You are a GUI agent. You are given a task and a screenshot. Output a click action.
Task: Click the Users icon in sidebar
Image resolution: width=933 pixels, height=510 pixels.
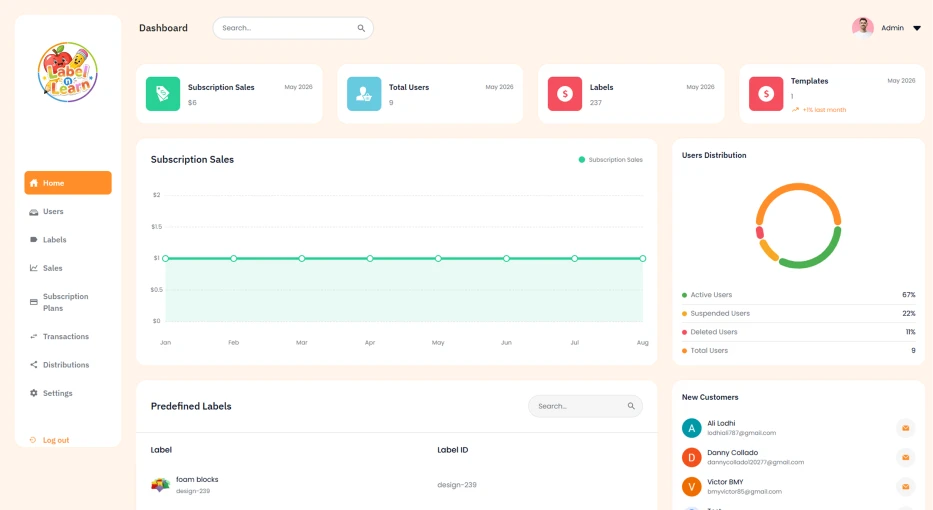34,212
